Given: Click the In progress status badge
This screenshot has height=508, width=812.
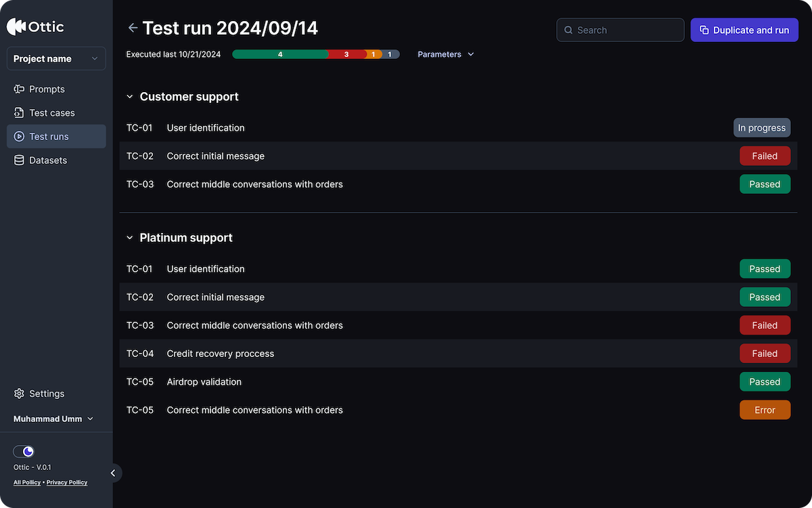Looking at the screenshot, I should tap(762, 128).
